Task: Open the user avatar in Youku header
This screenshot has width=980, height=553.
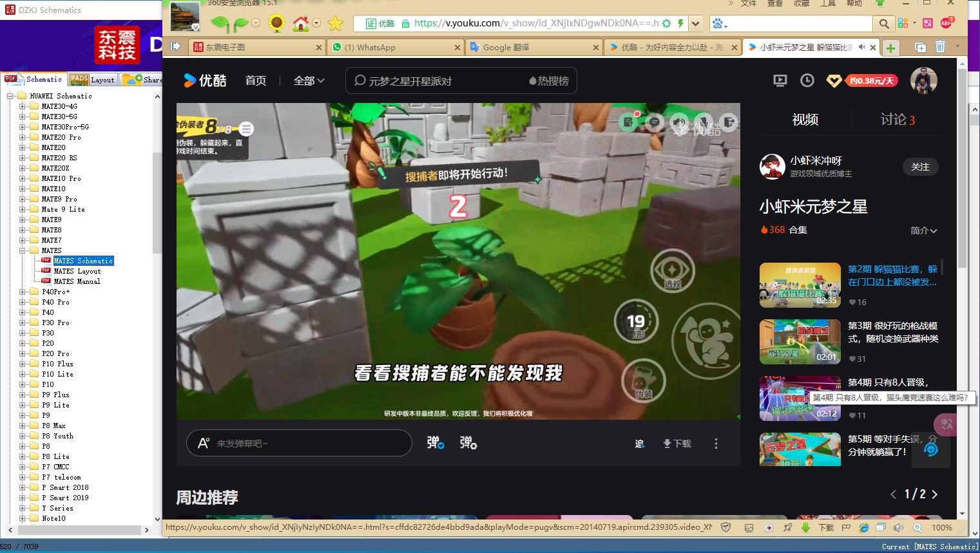Action: pyautogui.click(x=923, y=80)
